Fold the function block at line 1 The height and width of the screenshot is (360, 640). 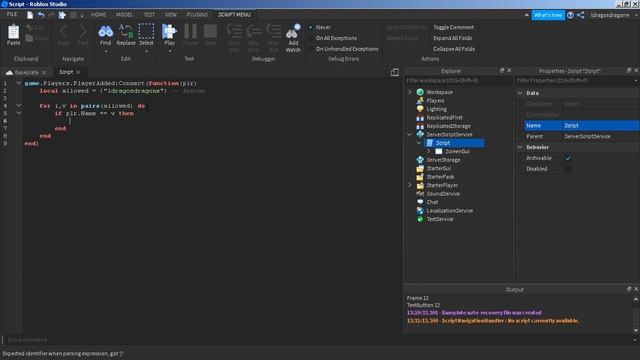click(19, 83)
